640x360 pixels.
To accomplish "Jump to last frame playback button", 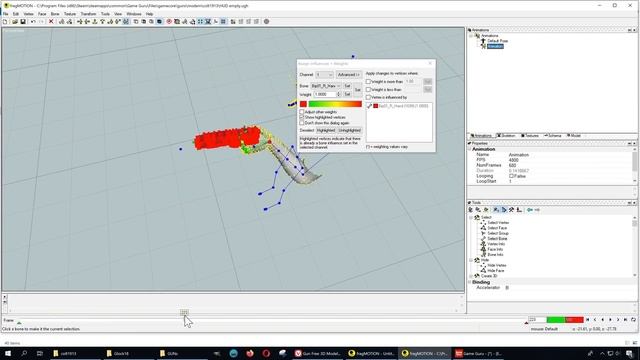I will (625, 320).
